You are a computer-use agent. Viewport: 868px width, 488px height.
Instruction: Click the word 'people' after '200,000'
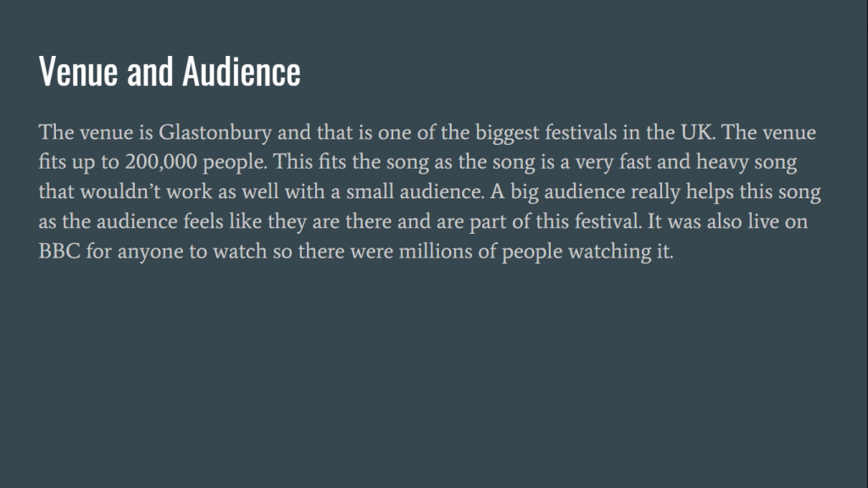(231, 163)
